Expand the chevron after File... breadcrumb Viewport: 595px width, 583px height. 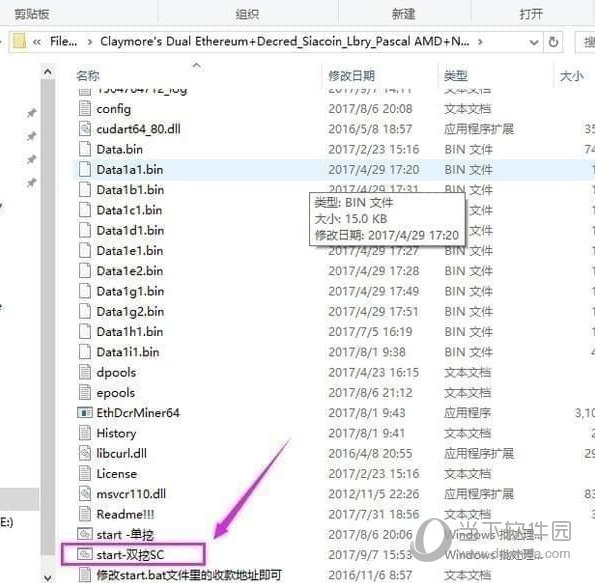tap(90, 42)
